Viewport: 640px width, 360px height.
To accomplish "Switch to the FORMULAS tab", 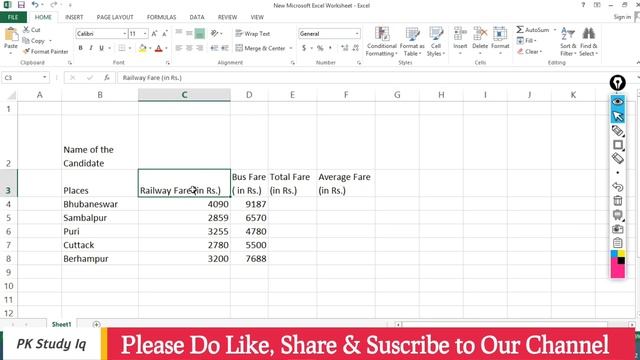I will click(161, 17).
